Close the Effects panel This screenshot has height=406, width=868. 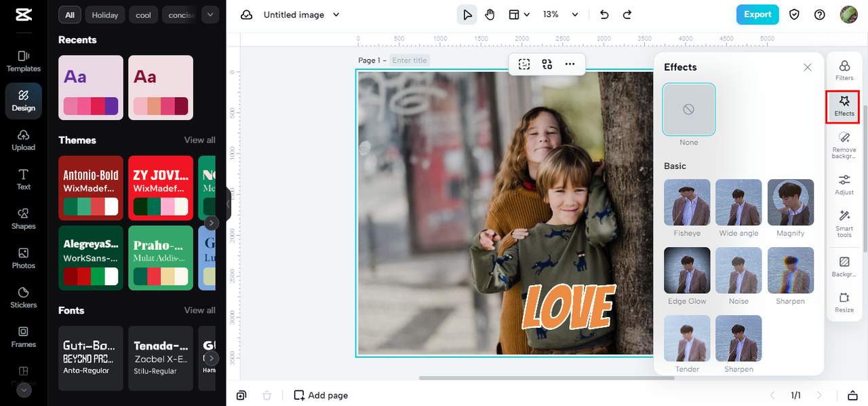coord(807,67)
